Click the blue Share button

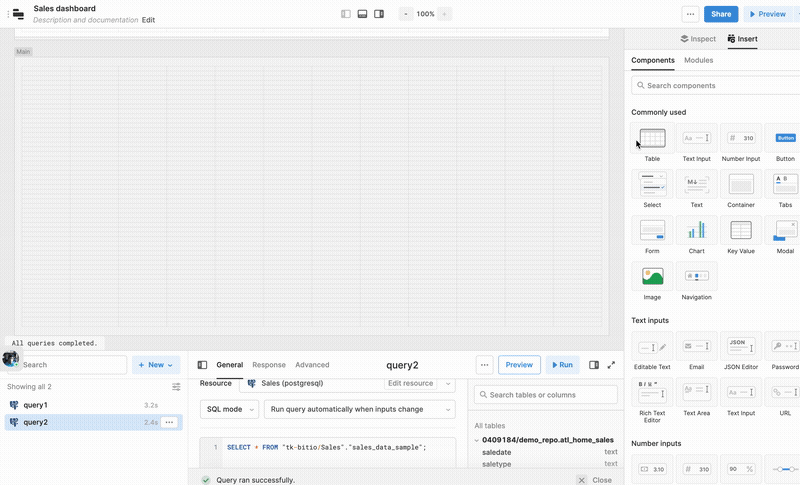(x=721, y=14)
